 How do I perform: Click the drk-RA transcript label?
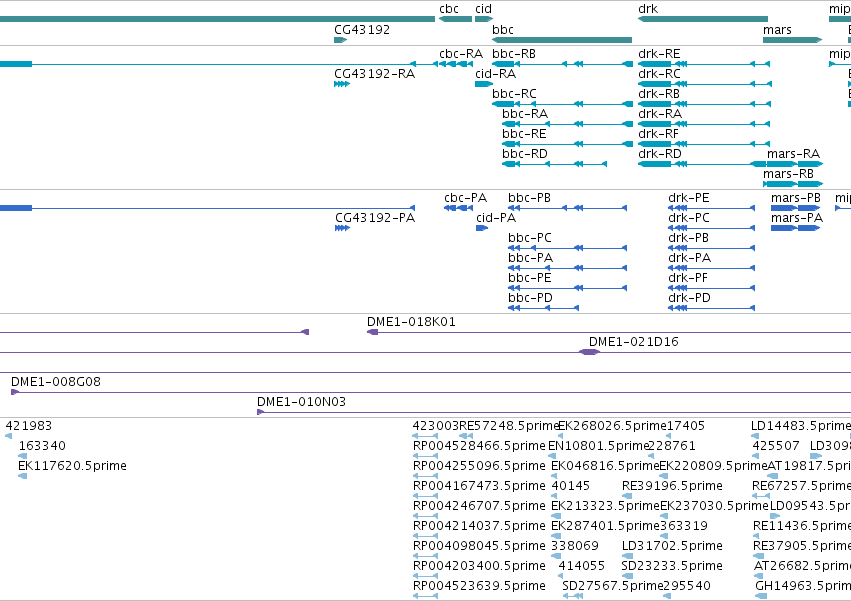(x=660, y=114)
